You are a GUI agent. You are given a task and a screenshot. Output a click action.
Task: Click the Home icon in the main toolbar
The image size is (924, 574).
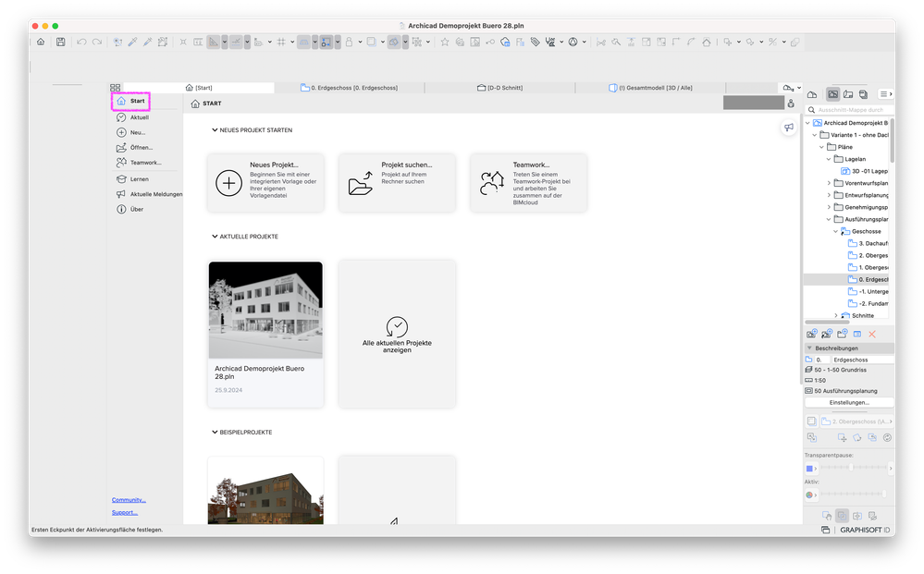click(41, 42)
